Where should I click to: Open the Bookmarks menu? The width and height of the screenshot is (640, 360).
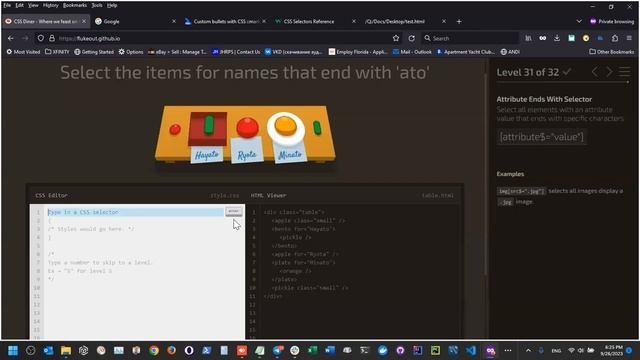click(75, 5)
